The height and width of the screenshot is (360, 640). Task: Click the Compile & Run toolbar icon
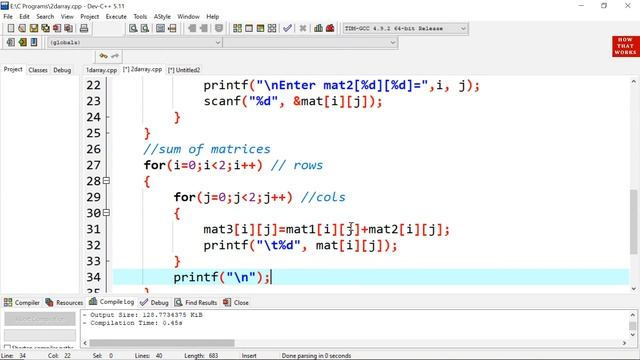260,28
